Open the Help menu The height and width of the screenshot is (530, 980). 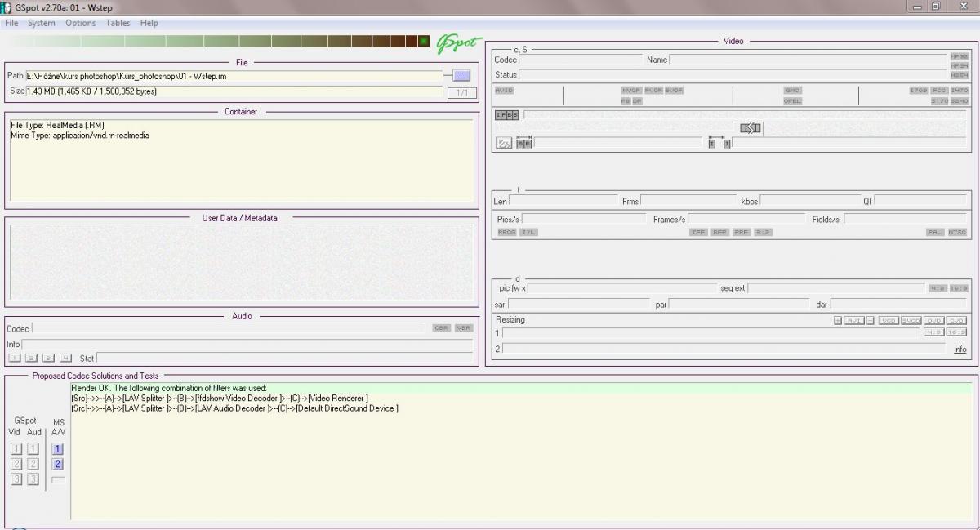pos(149,23)
